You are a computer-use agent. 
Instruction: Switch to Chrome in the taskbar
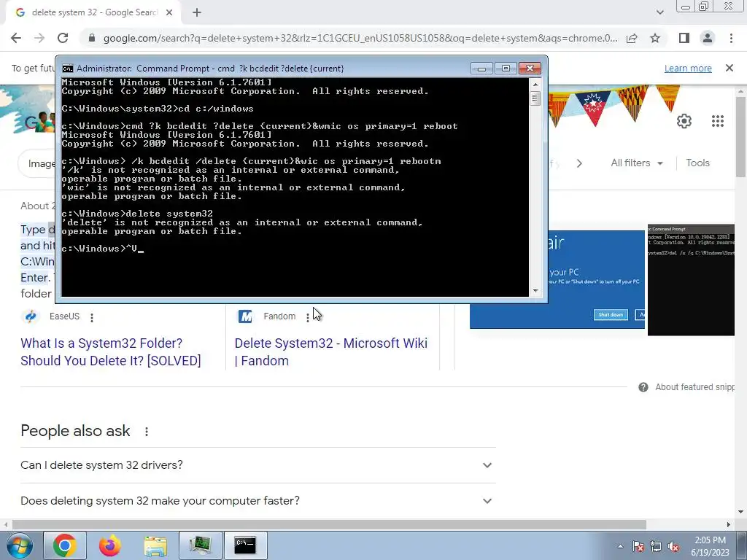pyautogui.click(x=65, y=545)
